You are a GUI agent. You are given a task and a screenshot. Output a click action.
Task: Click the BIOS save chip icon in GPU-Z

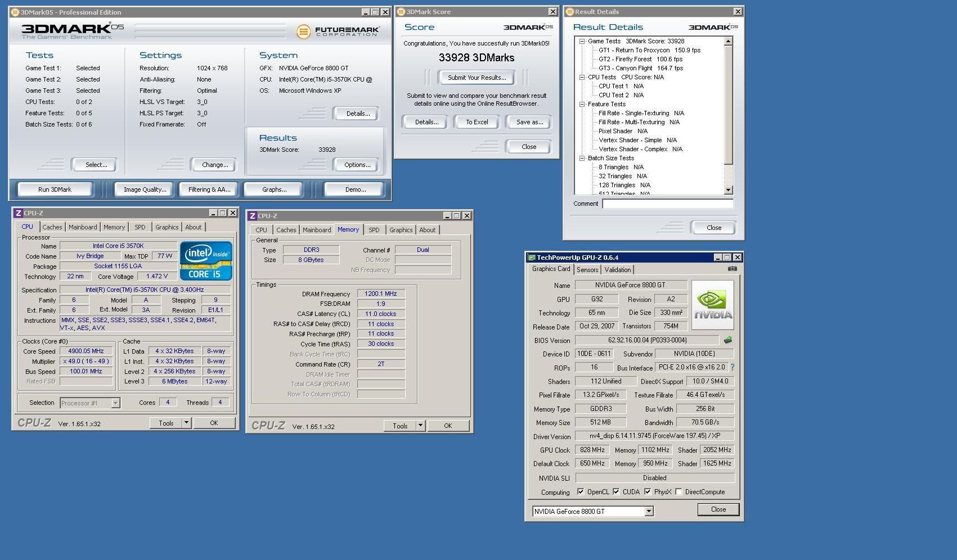click(x=728, y=340)
